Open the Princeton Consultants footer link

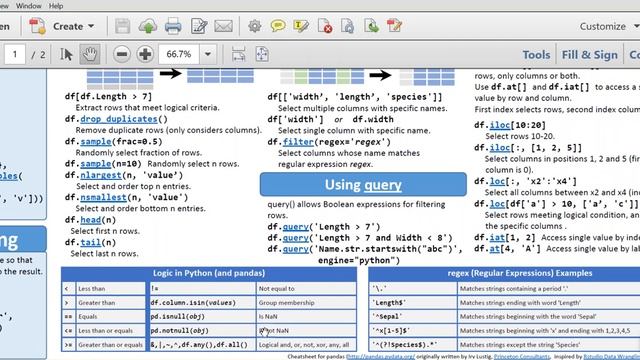[521, 356]
